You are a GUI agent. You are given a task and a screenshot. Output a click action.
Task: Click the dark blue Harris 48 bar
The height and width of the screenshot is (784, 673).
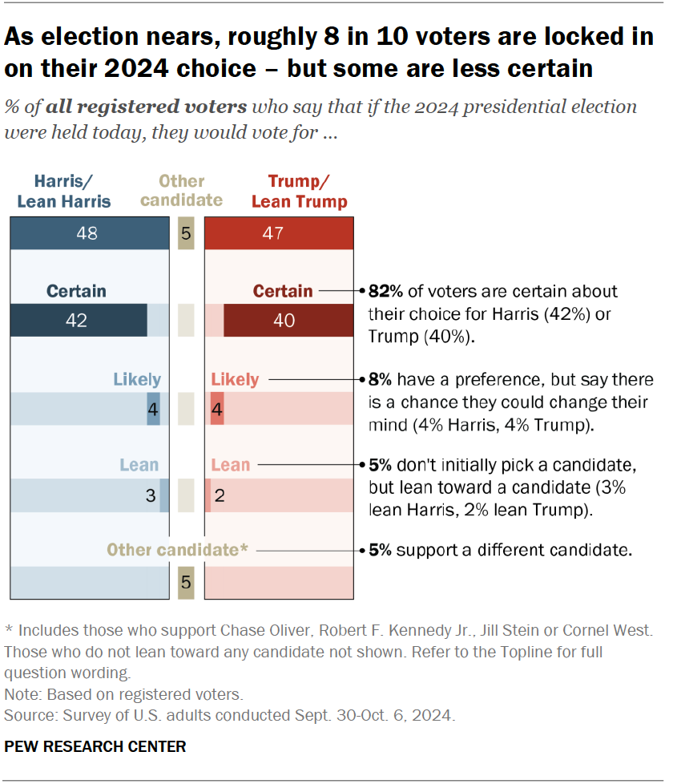tap(88, 233)
